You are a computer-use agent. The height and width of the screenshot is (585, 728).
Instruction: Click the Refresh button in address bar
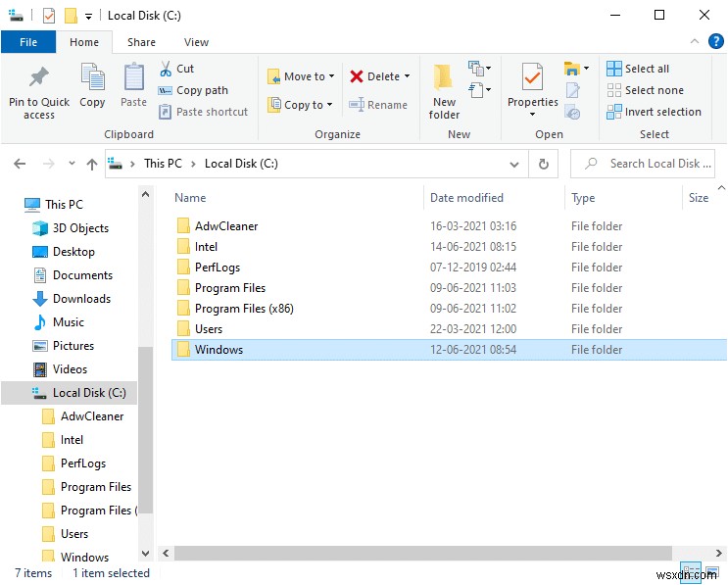pos(543,164)
